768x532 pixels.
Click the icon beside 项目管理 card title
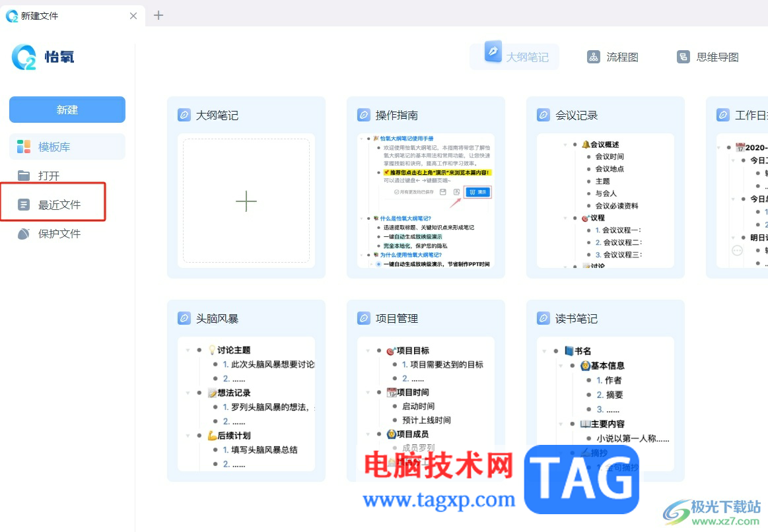[364, 319]
